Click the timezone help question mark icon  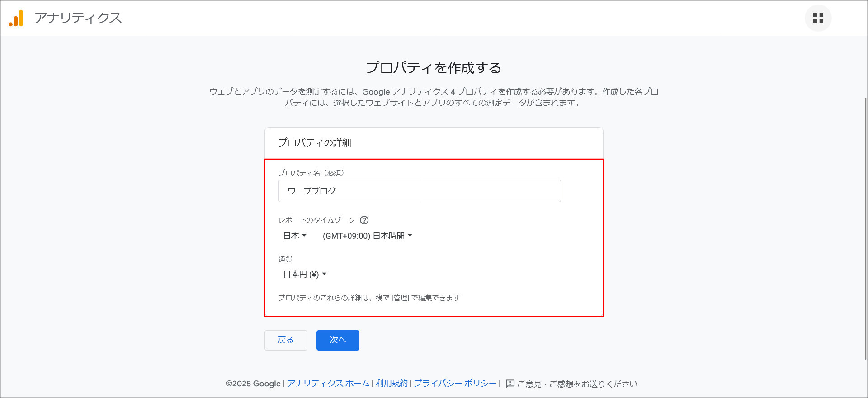pyautogui.click(x=364, y=220)
